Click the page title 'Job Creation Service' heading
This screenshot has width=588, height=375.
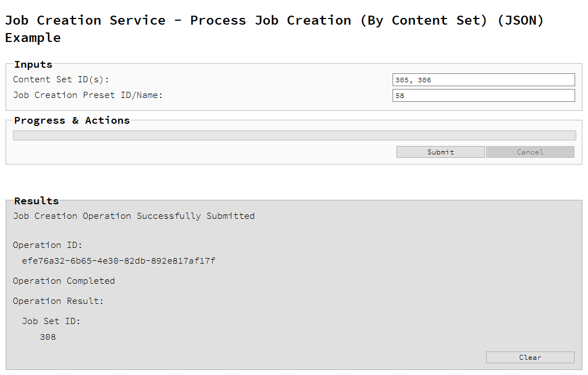[x=274, y=29]
